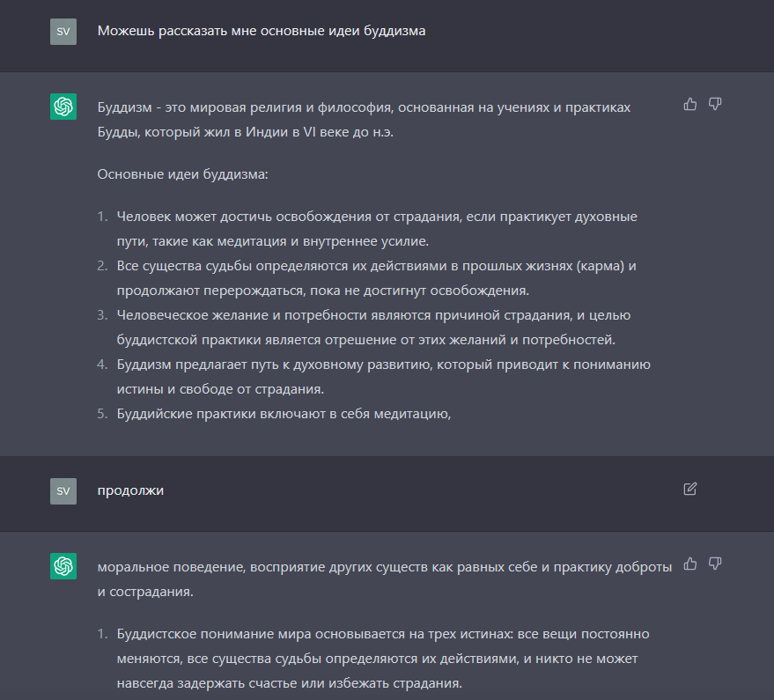Give thumbs down to the first Buddhism answer
The width and height of the screenshot is (774, 700).
[x=715, y=104]
